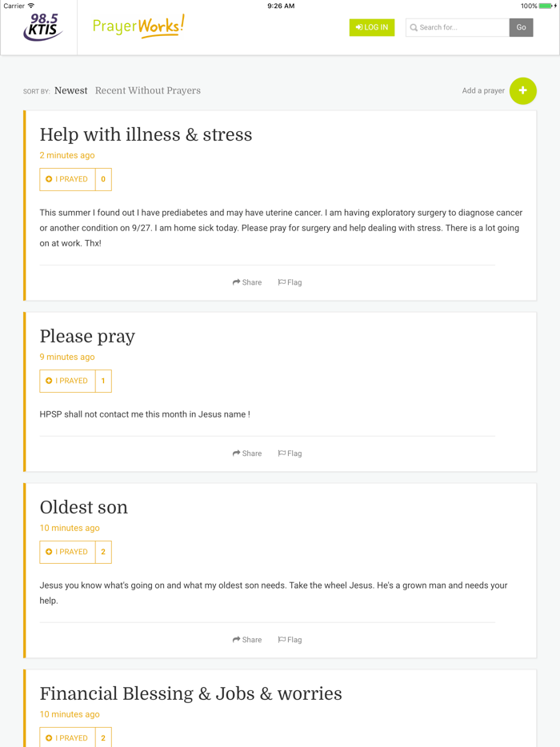Open the "Oldest son" prayer title
The height and width of the screenshot is (747, 560).
click(84, 507)
